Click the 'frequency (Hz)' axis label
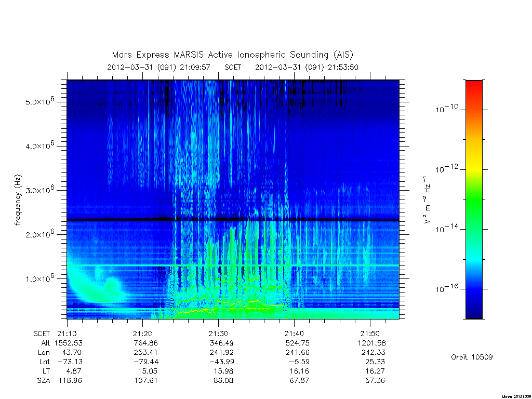This screenshot has width=532, height=399. 18,200
